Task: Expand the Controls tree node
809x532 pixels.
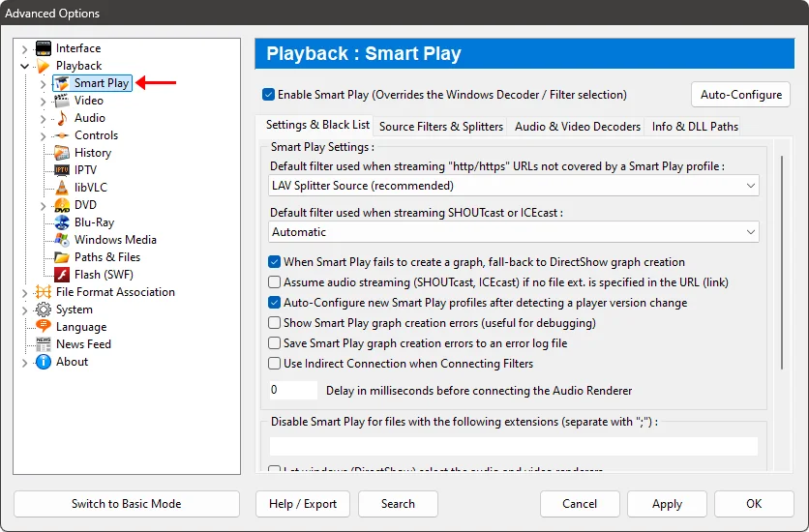Action: point(43,136)
